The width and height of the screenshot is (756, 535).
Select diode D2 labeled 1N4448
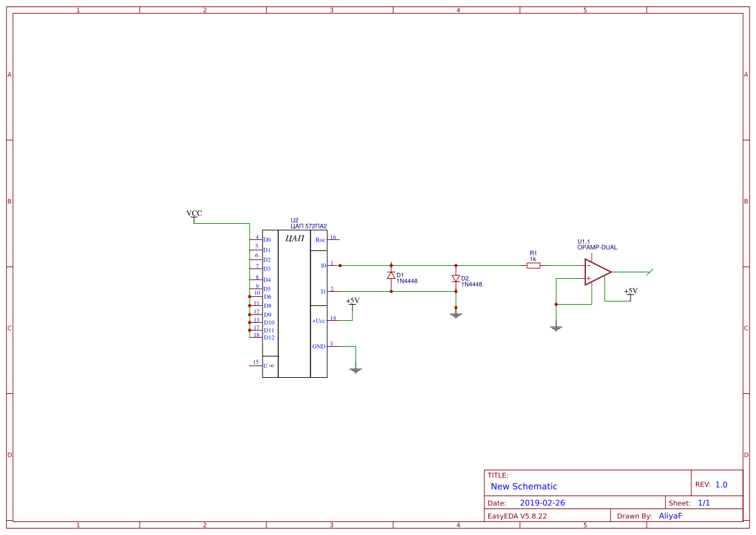pyautogui.click(x=457, y=279)
